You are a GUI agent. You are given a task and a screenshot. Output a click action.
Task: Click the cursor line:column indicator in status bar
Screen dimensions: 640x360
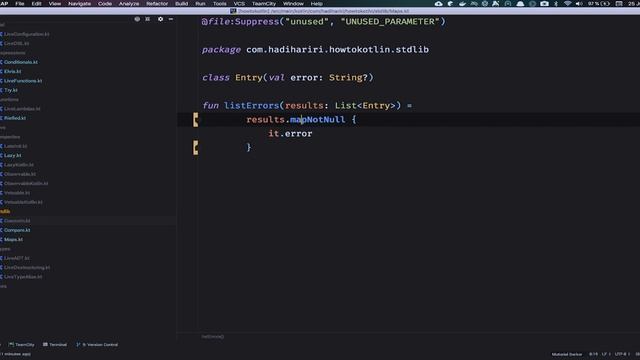click(593, 354)
